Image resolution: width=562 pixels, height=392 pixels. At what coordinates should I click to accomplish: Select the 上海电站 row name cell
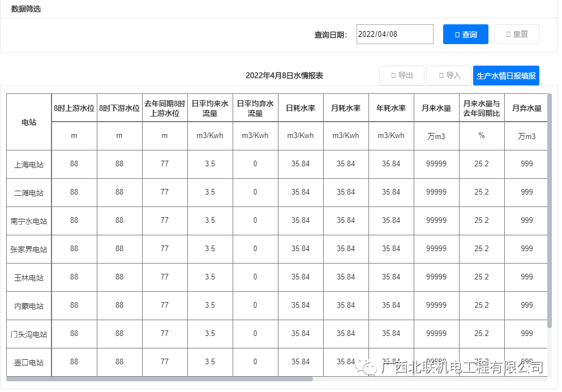[29, 165]
